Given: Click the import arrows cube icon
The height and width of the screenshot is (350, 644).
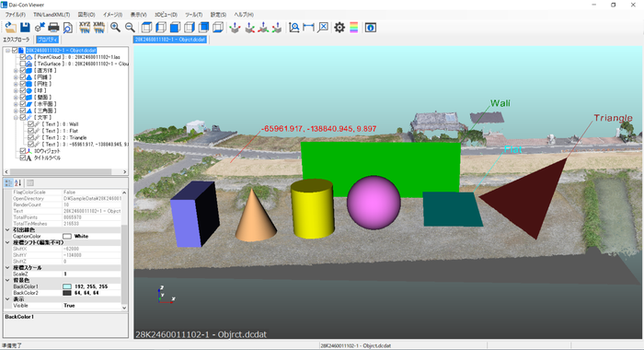Looking at the screenshot, I should tap(40, 28).
